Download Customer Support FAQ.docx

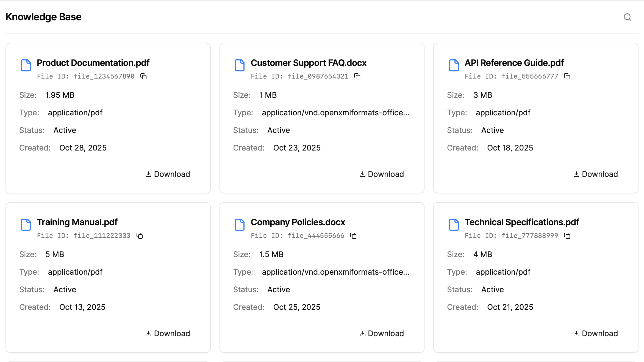click(382, 174)
